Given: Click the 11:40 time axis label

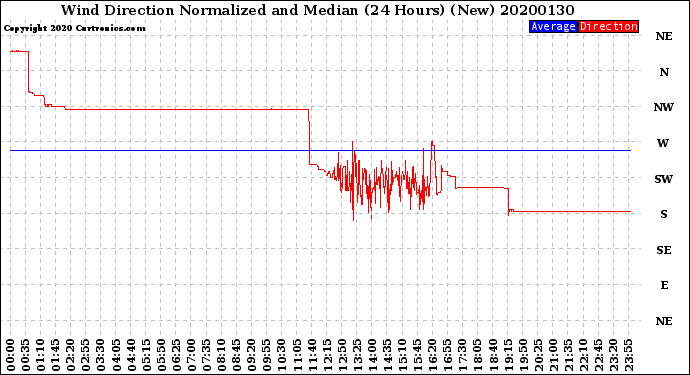Looking at the screenshot, I should 312,355.
